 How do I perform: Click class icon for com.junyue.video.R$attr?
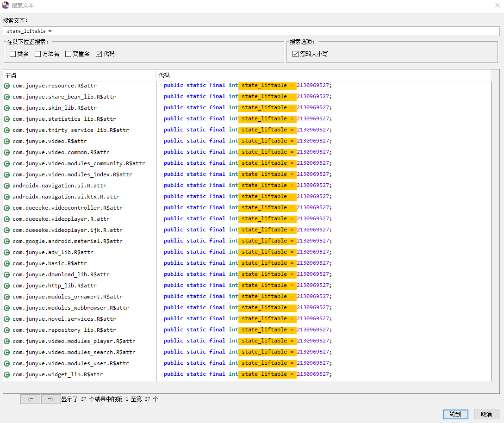point(7,142)
